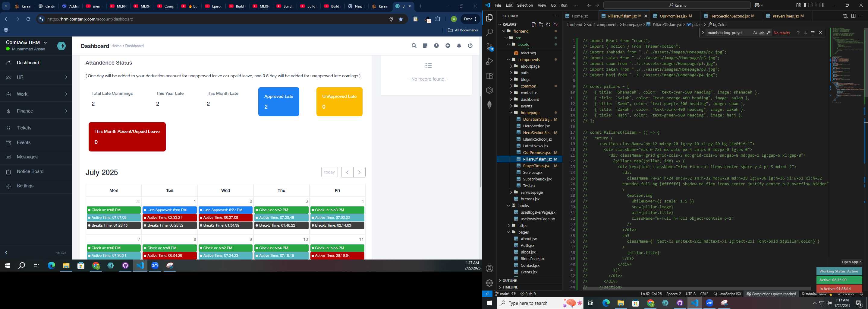Reload the Chrome page
Viewport: 868px width, 309px height.
[29, 19]
